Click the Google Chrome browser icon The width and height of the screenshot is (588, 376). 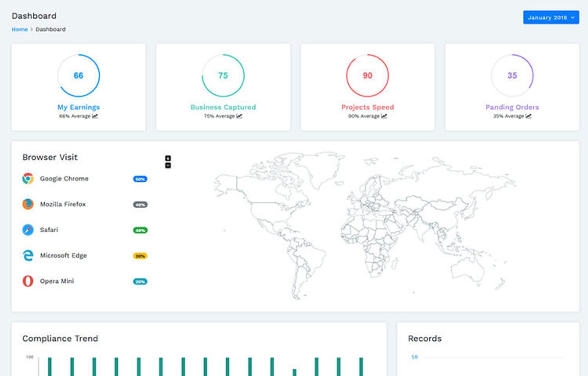(28, 178)
